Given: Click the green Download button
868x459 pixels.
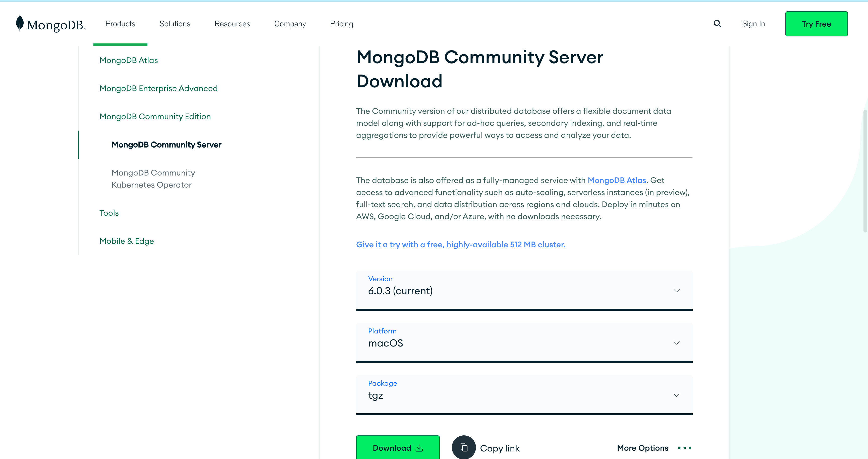Looking at the screenshot, I should point(398,447).
